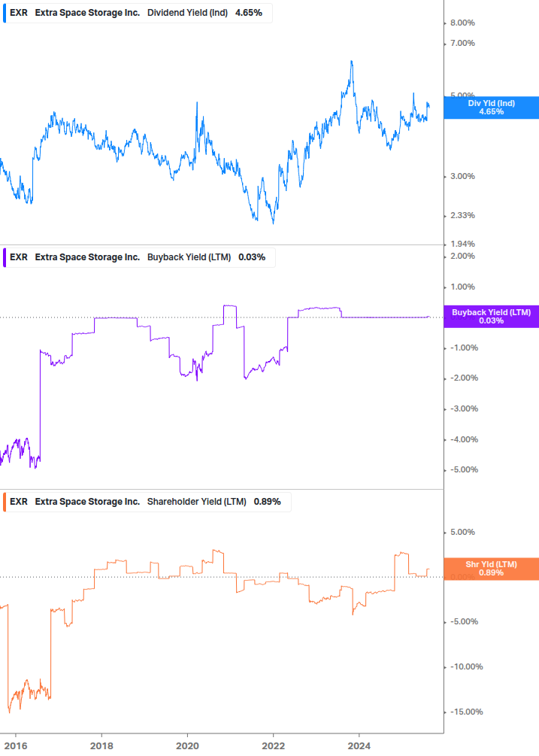Click the blue color bar beside Dividend Yield legend
539x756 pixels.
[5, 13]
